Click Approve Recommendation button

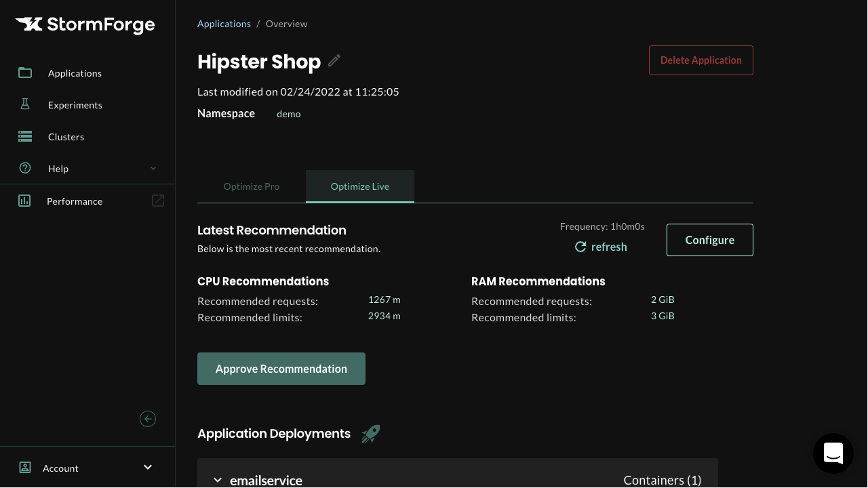[281, 369]
